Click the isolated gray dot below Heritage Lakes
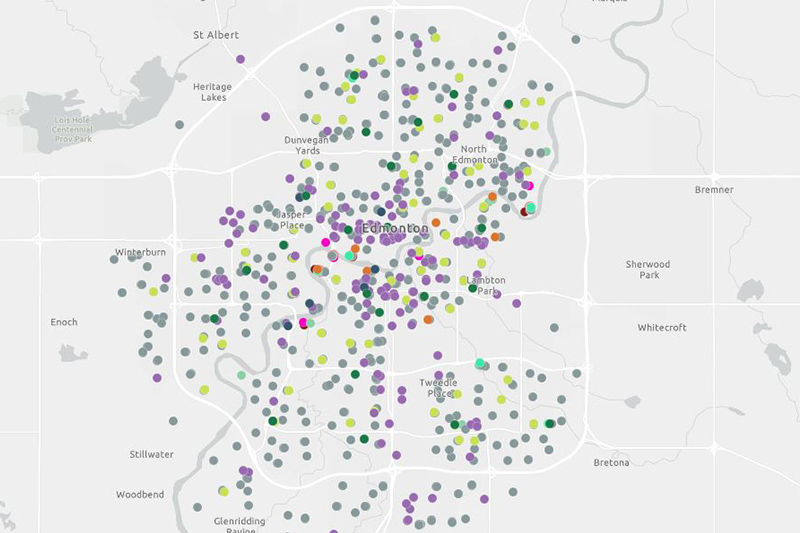Screen dimensions: 800x533 (x=179, y=125)
